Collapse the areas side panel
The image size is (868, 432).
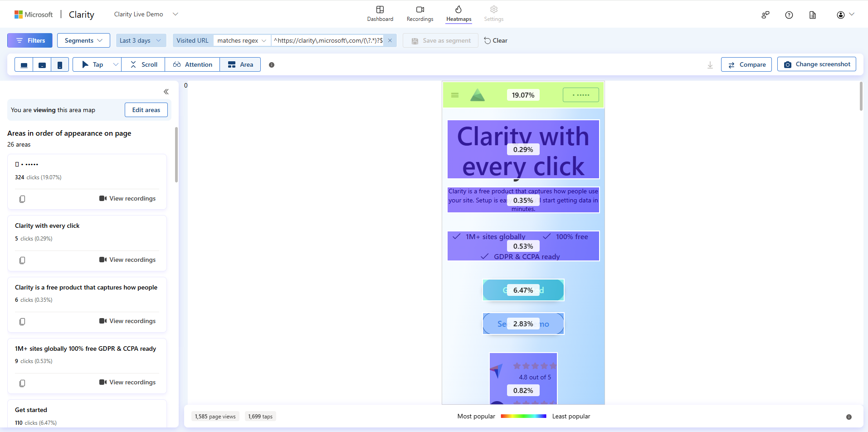click(x=166, y=92)
